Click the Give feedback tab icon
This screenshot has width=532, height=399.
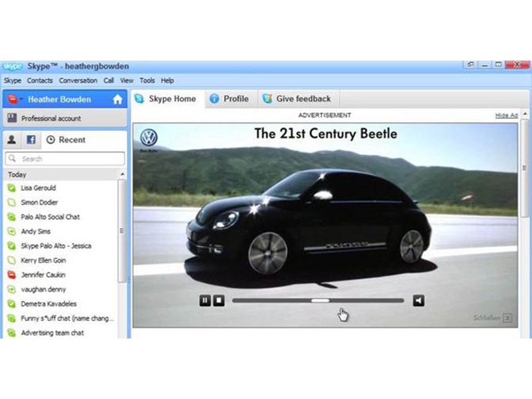tap(267, 98)
